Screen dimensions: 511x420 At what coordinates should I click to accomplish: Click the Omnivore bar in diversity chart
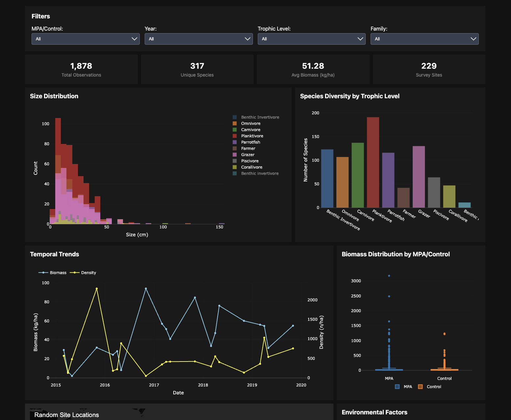click(342, 182)
